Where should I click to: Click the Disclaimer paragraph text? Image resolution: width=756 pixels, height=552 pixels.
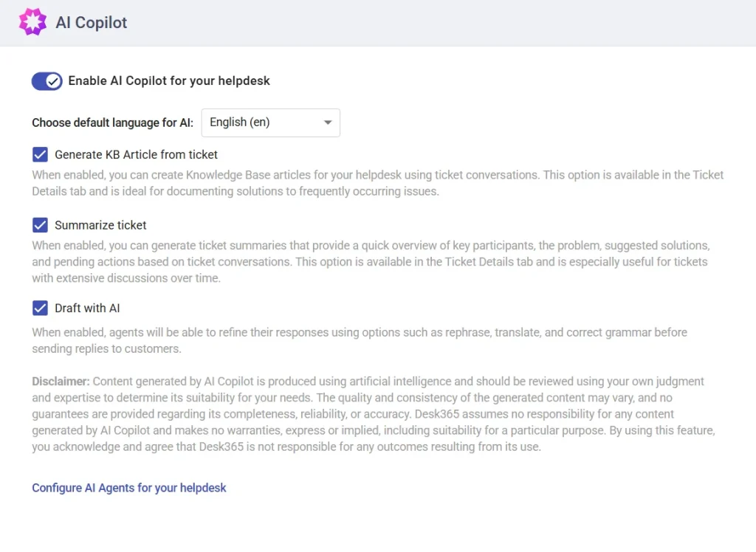click(369, 413)
